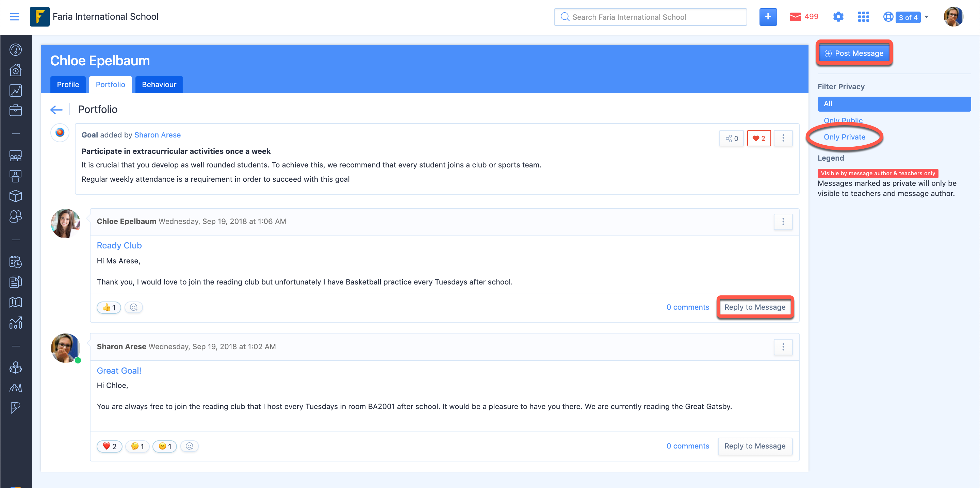View 0 comments on Ready Club message
Image resolution: width=980 pixels, height=488 pixels.
tap(687, 307)
